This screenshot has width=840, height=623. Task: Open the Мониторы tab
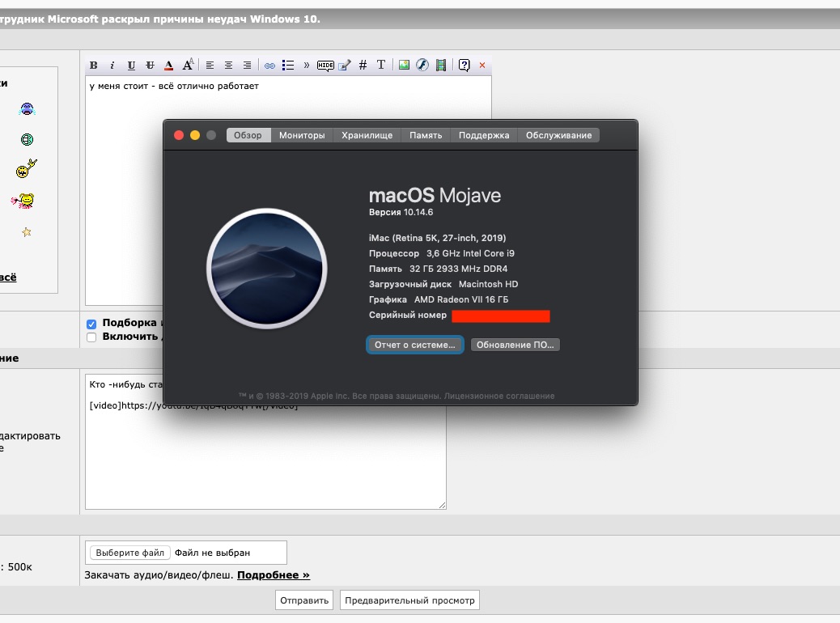[302, 136]
